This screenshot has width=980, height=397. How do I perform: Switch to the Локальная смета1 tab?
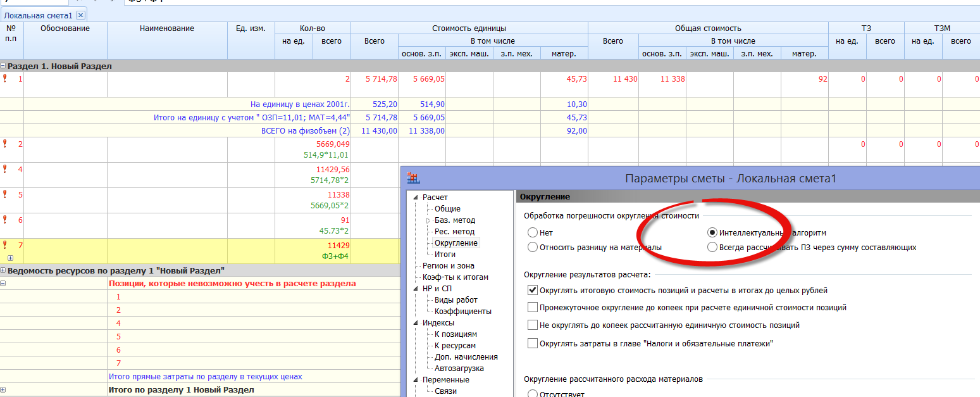(x=38, y=15)
